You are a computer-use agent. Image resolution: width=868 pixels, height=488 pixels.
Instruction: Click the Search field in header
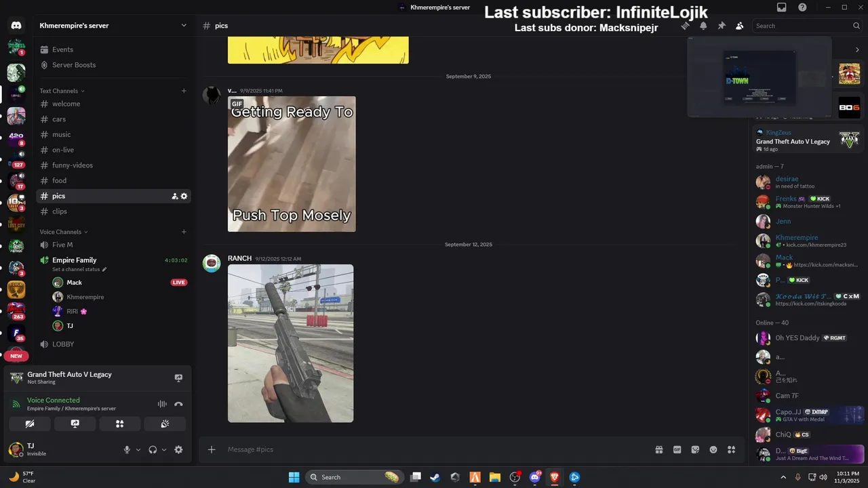point(807,26)
